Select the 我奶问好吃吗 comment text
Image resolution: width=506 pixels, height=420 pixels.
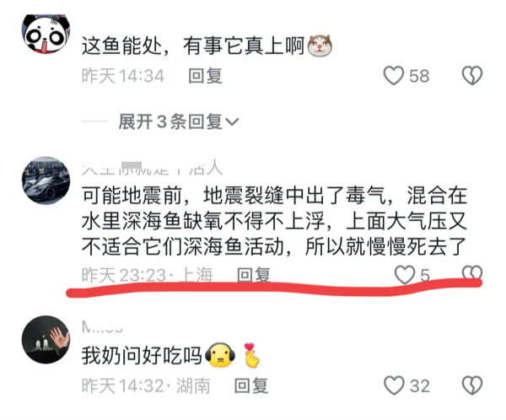[x=142, y=356]
